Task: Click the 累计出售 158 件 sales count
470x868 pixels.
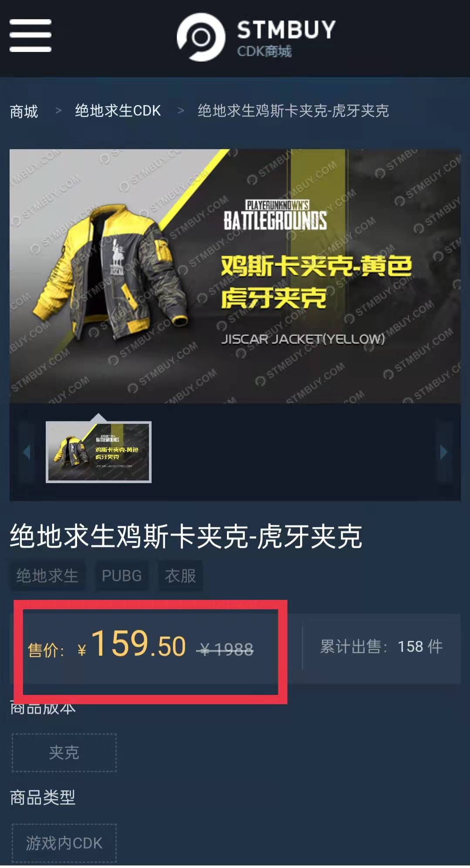Action: (381, 647)
